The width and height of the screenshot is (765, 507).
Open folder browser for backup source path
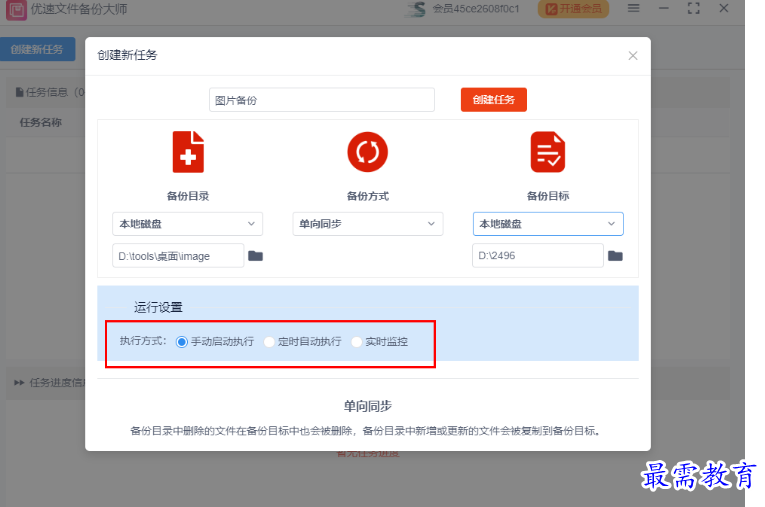[256, 256]
